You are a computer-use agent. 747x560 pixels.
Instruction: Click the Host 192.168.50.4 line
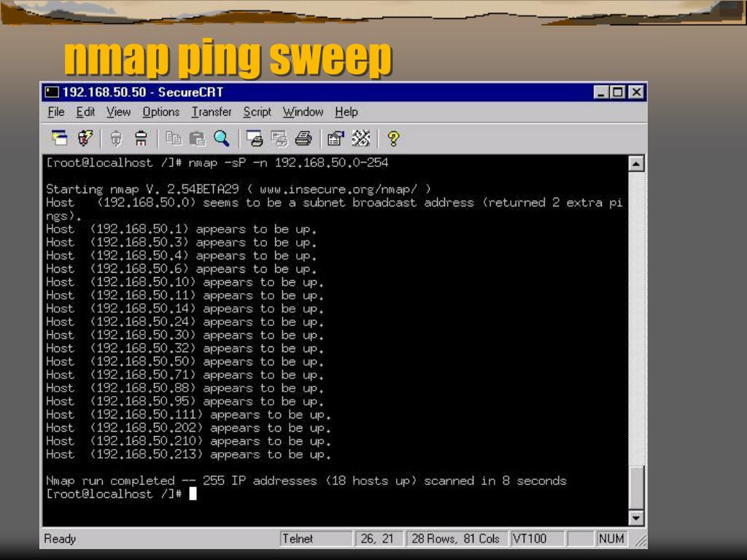tap(181, 256)
